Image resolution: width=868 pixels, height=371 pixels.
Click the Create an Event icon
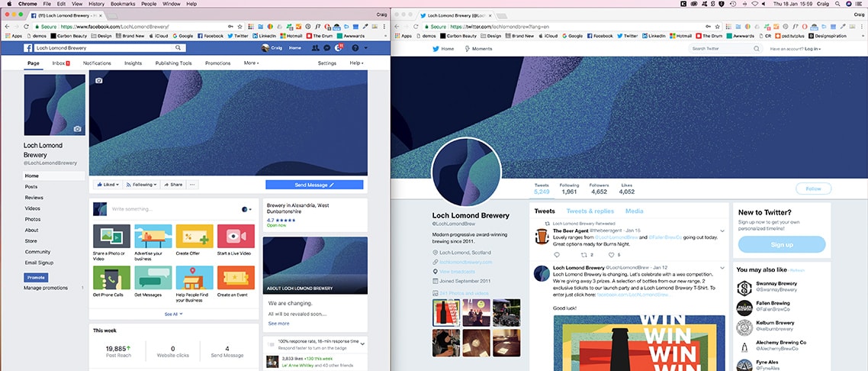236,277
